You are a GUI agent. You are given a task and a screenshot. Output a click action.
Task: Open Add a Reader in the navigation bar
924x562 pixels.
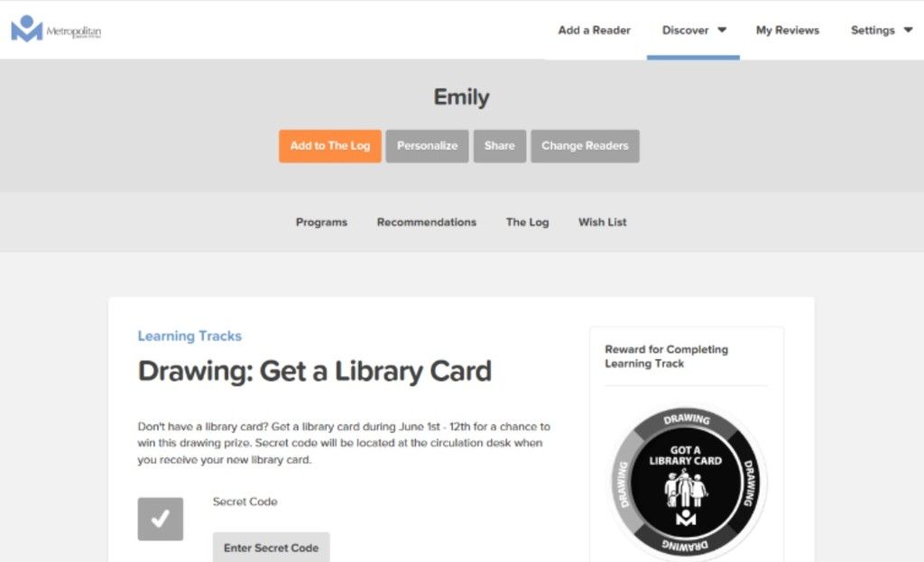(594, 30)
